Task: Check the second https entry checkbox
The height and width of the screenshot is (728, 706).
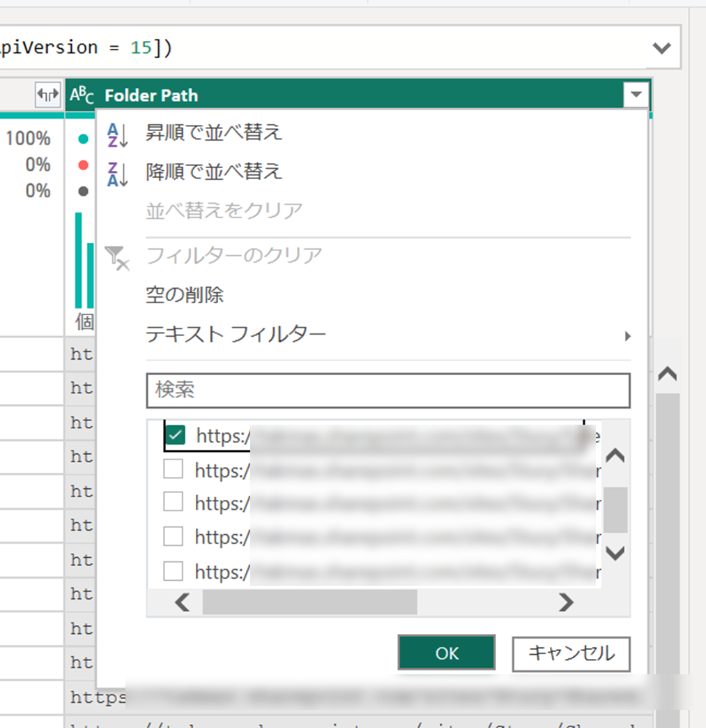Action: pos(173,469)
